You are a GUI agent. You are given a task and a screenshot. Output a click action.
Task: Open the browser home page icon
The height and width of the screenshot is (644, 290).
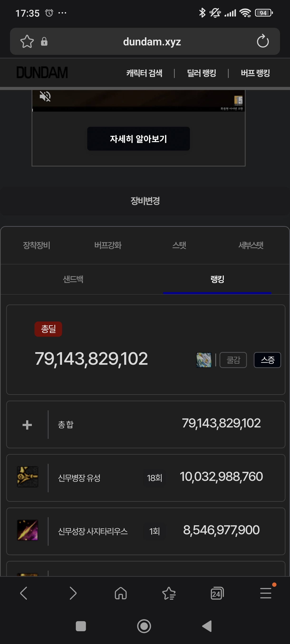tap(121, 593)
